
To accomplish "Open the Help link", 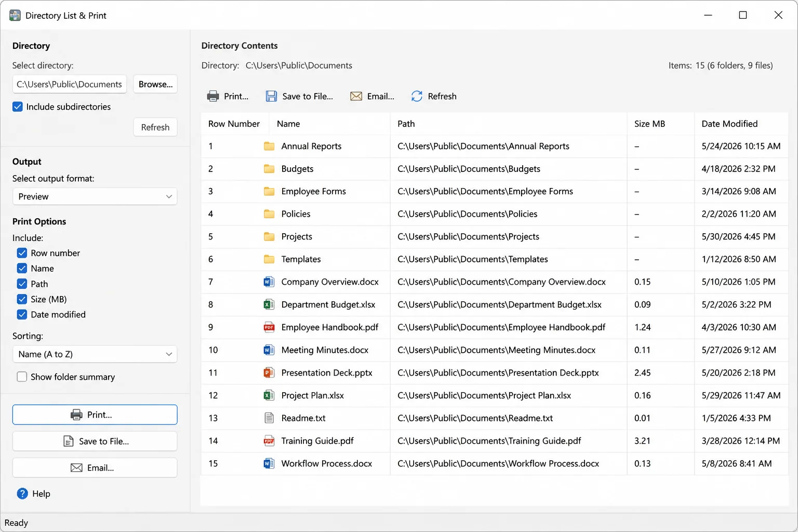I will coord(41,494).
